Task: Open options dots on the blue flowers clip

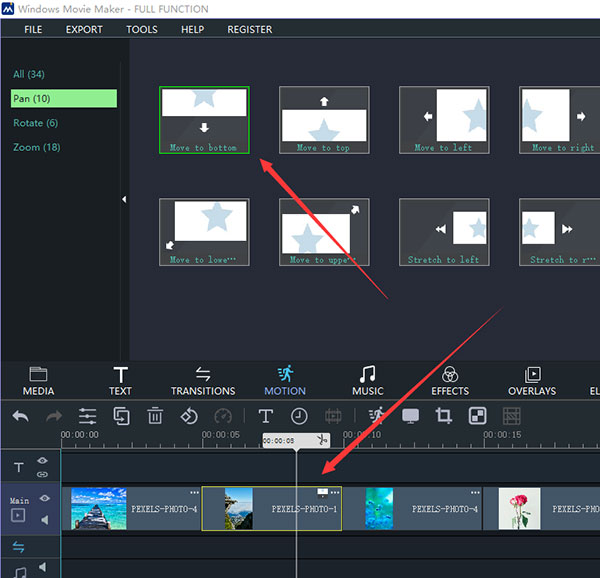Action: coord(475,493)
